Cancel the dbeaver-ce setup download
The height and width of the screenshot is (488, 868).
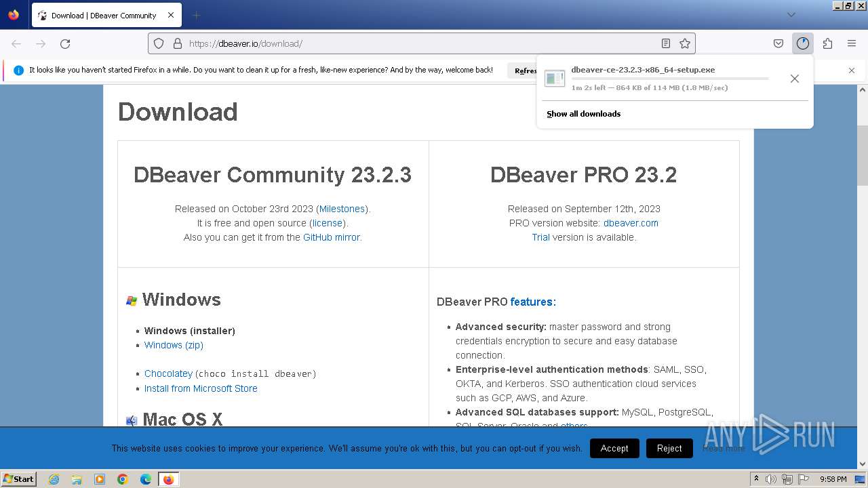[795, 79]
